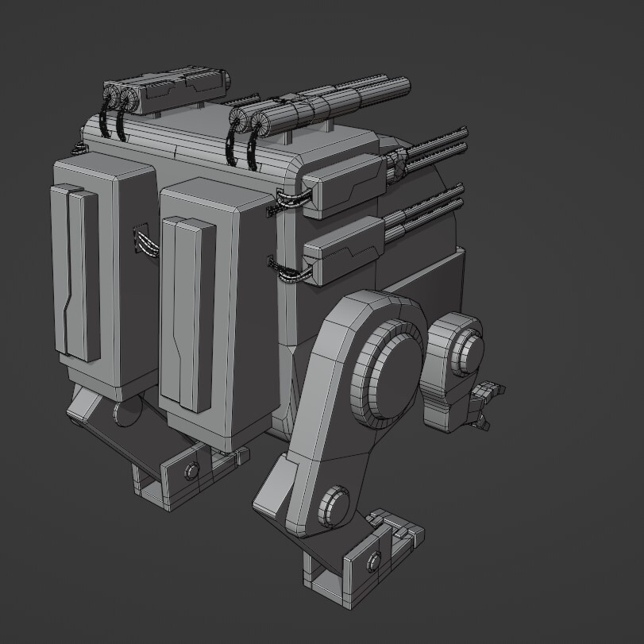Click the cable between the rear armor boxes
The height and width of the screenshot is (644, 644).
tap(145, 241)
